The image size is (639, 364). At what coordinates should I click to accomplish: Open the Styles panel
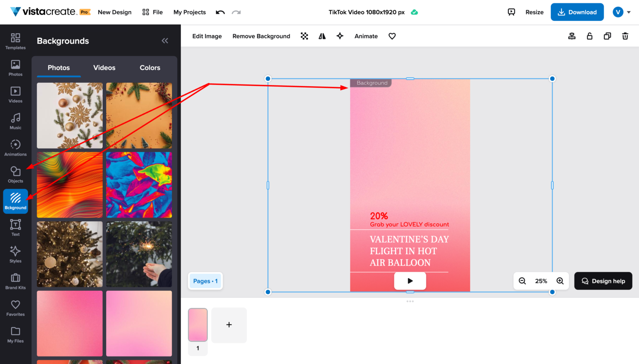point(15,254)
